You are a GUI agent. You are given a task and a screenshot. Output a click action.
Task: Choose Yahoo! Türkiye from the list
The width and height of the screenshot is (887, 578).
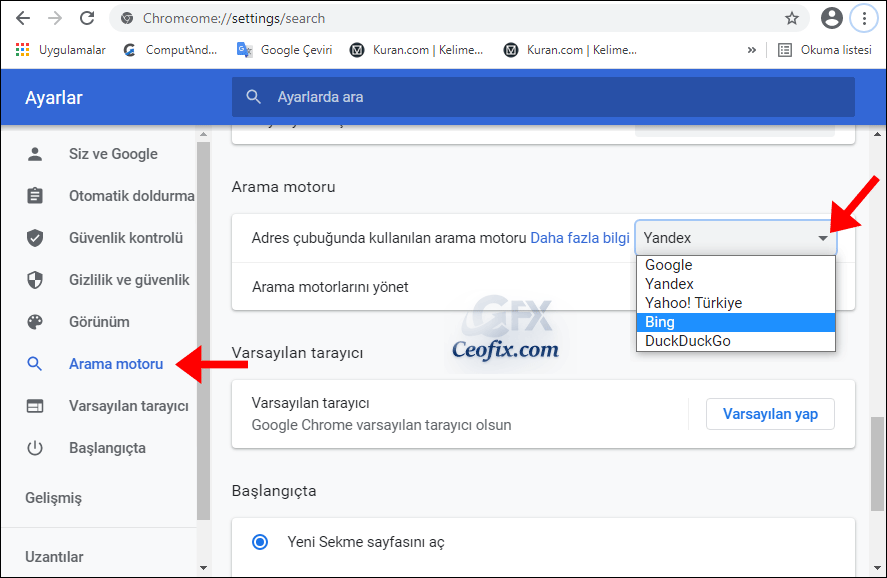735,303
